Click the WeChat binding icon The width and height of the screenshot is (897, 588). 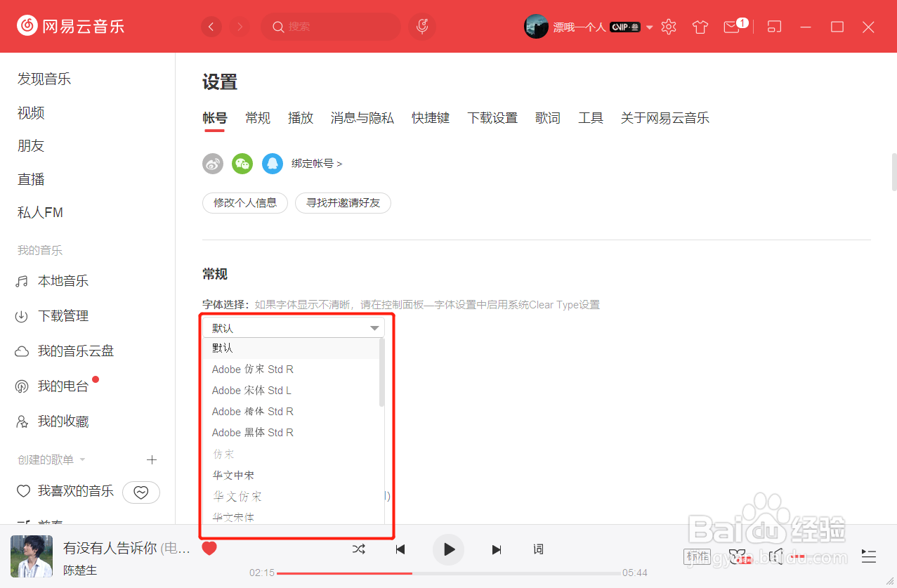242,164
